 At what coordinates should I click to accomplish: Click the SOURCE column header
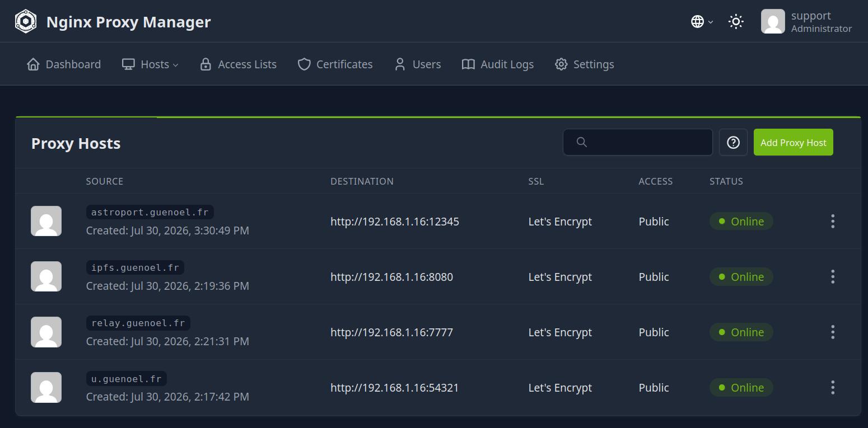pos(105,181)
